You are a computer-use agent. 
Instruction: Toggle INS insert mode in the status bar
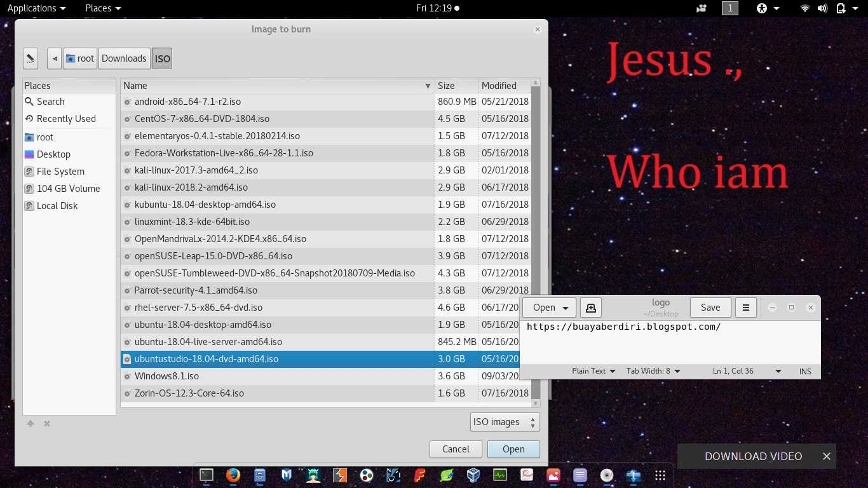[805, 371]
